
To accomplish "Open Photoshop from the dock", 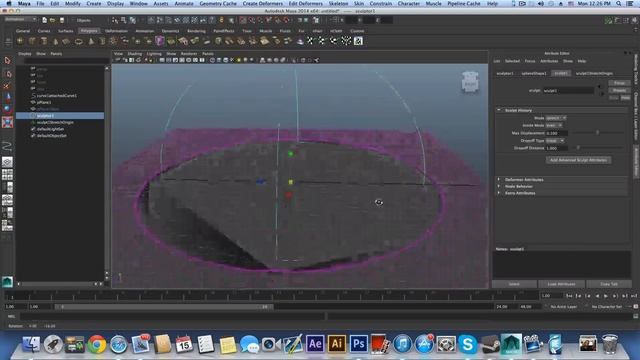I will (358, 344).
